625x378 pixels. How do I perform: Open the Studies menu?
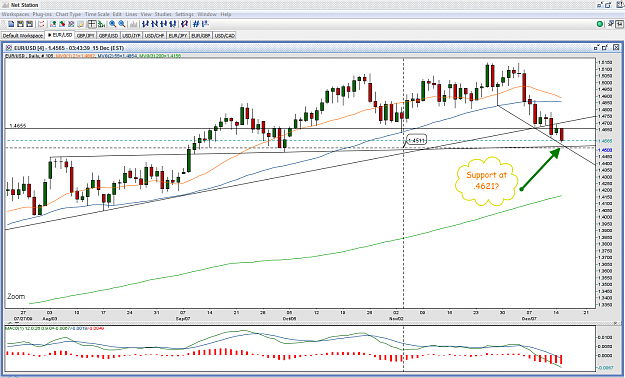click(163, 14)
